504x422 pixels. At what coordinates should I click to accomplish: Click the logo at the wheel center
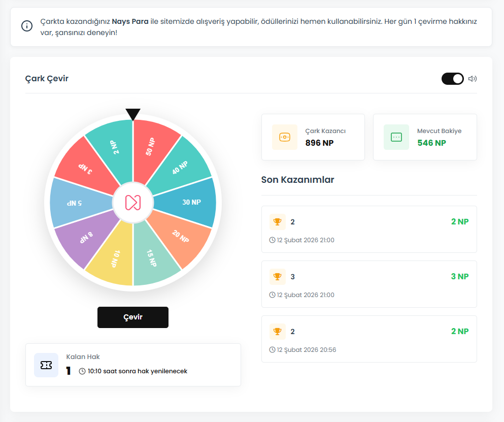click(133, 203)
